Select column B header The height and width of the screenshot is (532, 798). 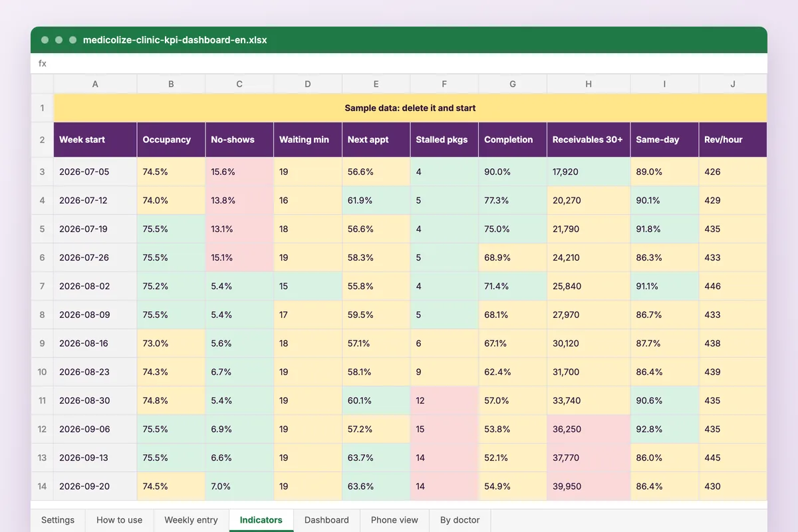click(171, 84)
